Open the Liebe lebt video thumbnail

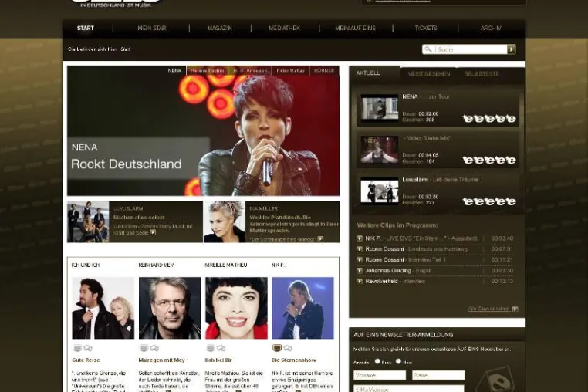(x=380, y=150)
